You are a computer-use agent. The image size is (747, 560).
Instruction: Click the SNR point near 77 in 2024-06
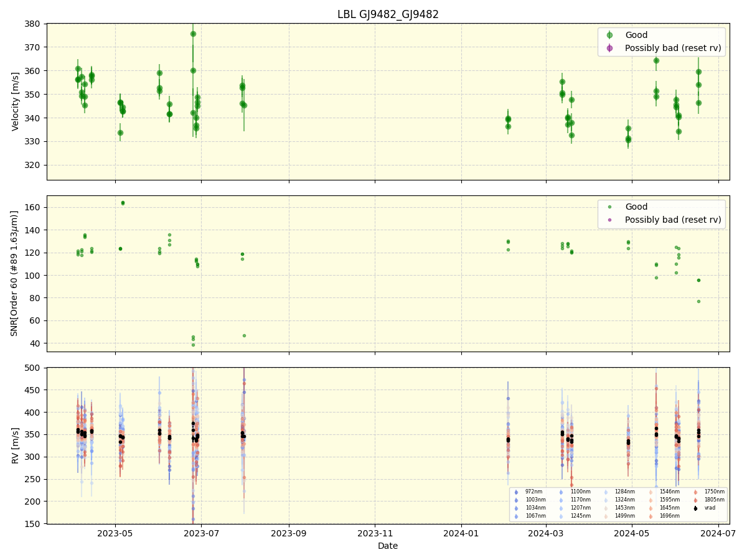click(x=698, y=301)
